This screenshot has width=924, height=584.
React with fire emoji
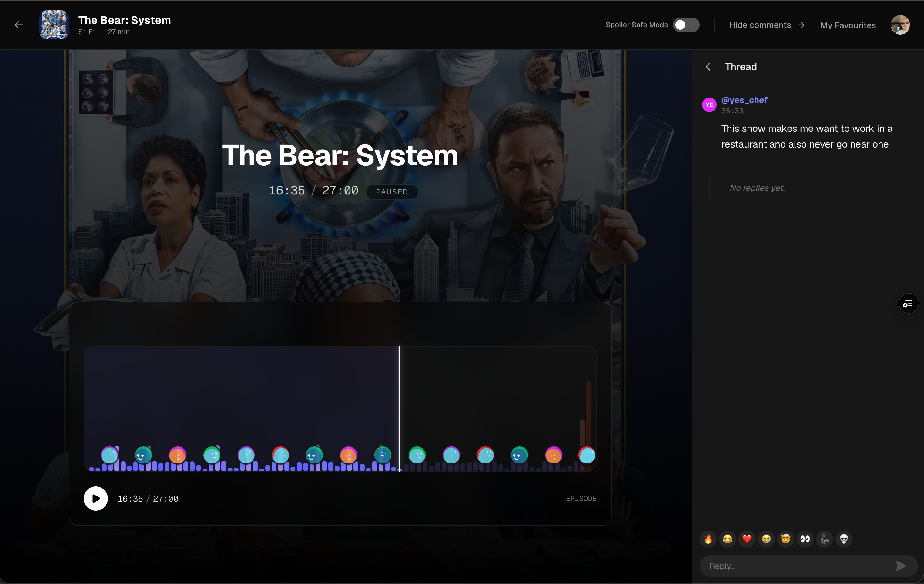pos(708,539)
